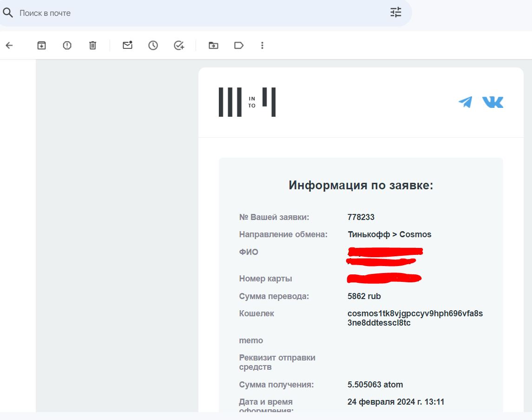
Task: Click the 'Сумма получения:' label
Action: point(276,385)
